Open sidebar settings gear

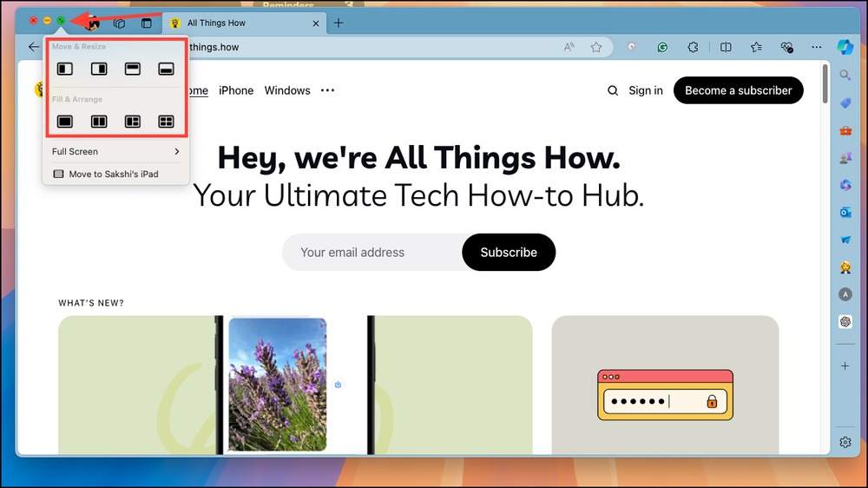[x=845, y=442]
